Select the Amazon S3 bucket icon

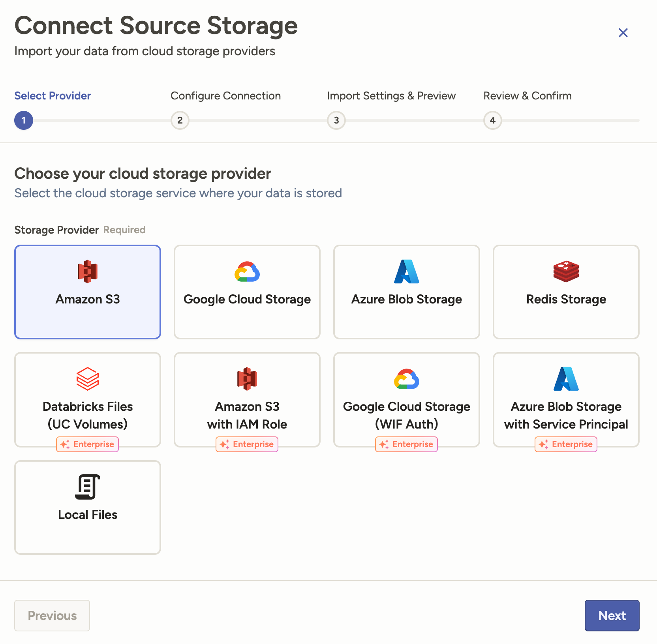click(x=88, y=271)
